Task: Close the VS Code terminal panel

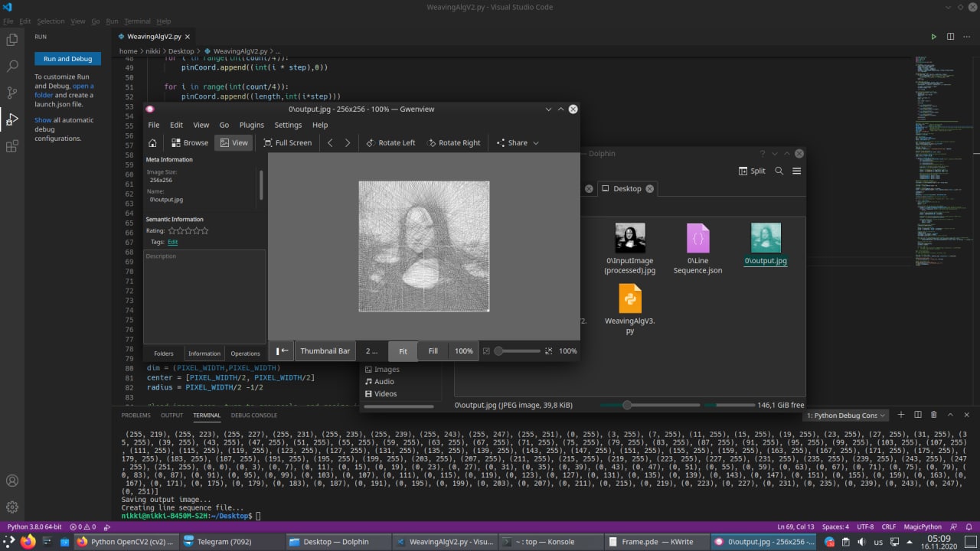Action: tap(967, 415)
